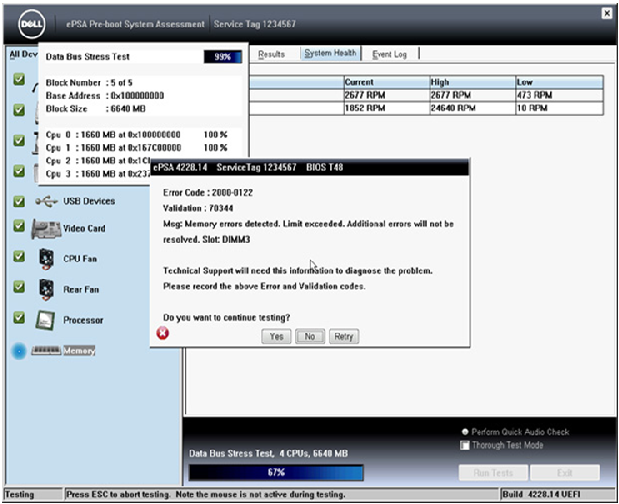Toggle the Video Card checkbox
This screenshot has width=619, height=504.
tap(19, 226)
